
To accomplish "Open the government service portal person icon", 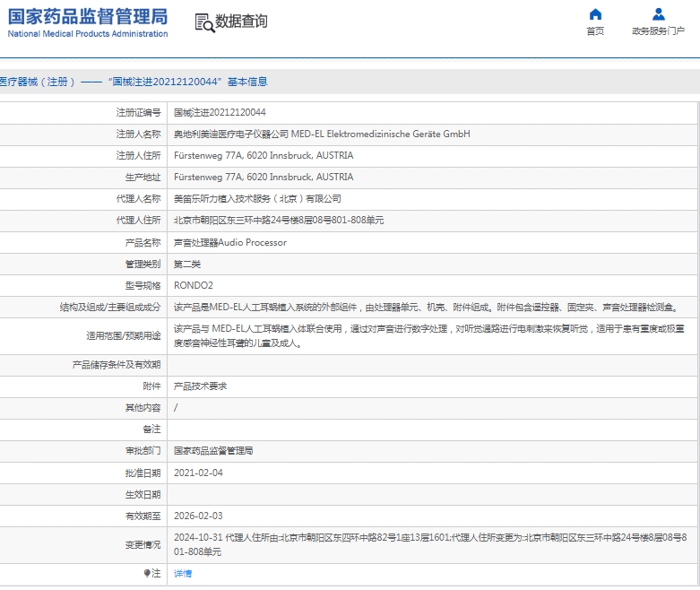I will click(659, 14).
